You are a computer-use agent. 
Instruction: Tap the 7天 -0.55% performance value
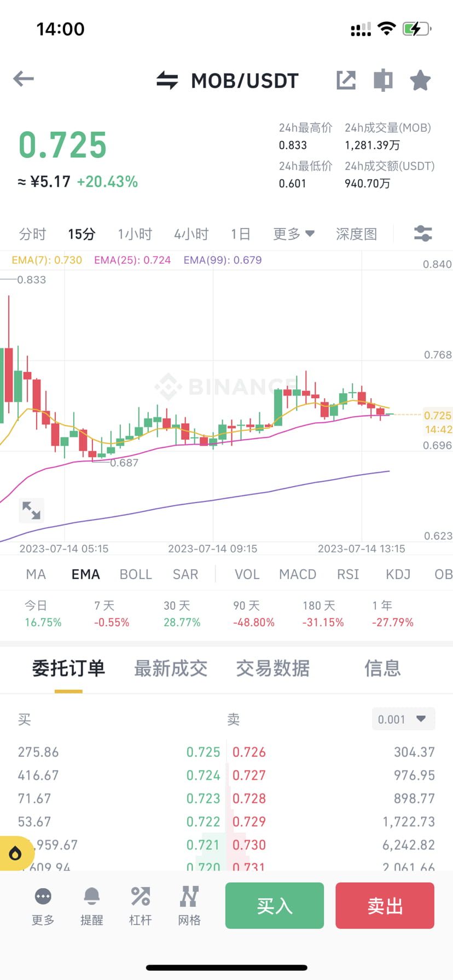pyautogui.click(x=112, y=622)
